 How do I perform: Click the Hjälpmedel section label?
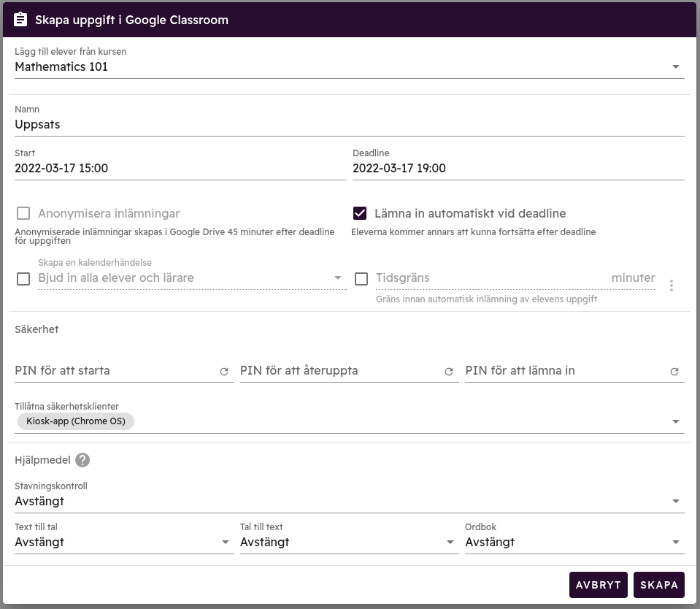coord(42,460)
